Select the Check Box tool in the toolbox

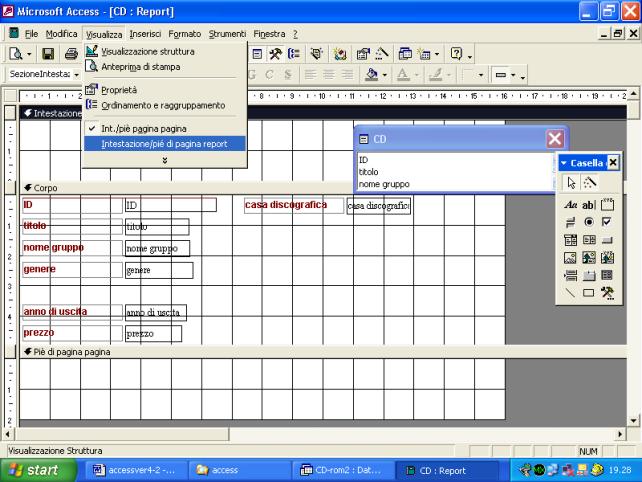607,222
